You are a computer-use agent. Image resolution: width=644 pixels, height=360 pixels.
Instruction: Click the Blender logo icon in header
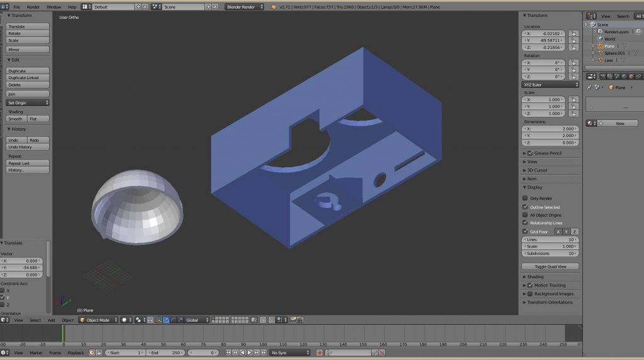click(274, 7)
